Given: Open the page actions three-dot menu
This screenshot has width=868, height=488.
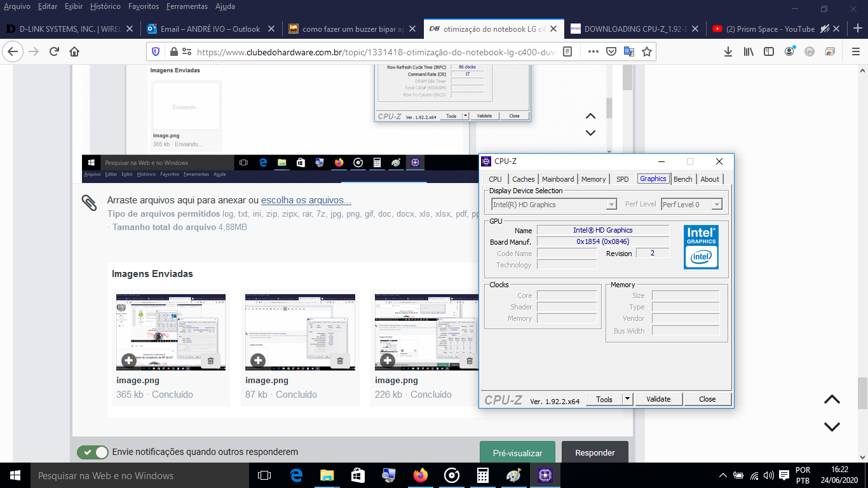Looking at the screenshot, I should (593, 51).
